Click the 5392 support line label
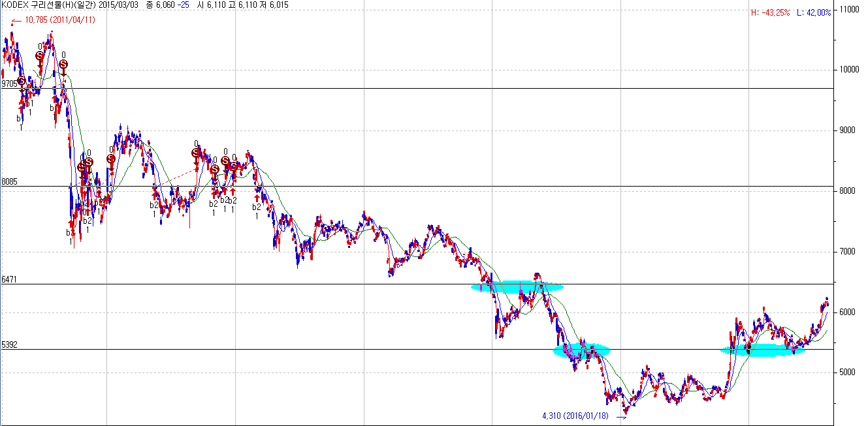 click(10, 344)
